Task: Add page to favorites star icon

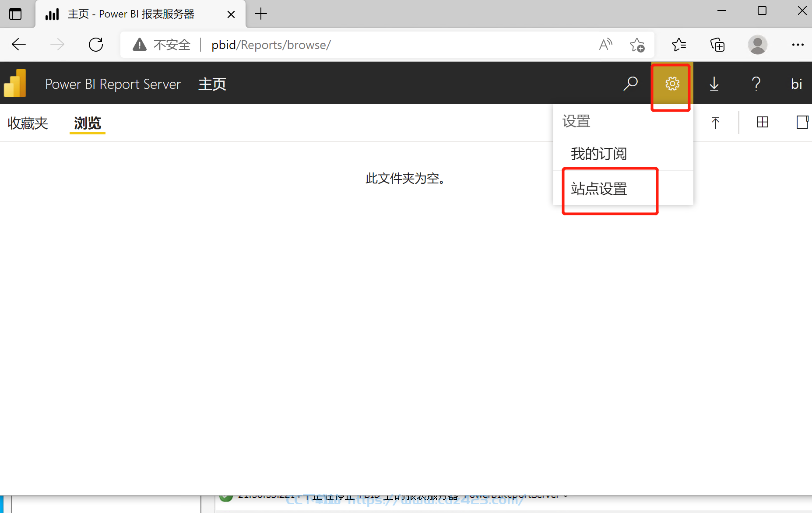Action: (x=637, y=45)
